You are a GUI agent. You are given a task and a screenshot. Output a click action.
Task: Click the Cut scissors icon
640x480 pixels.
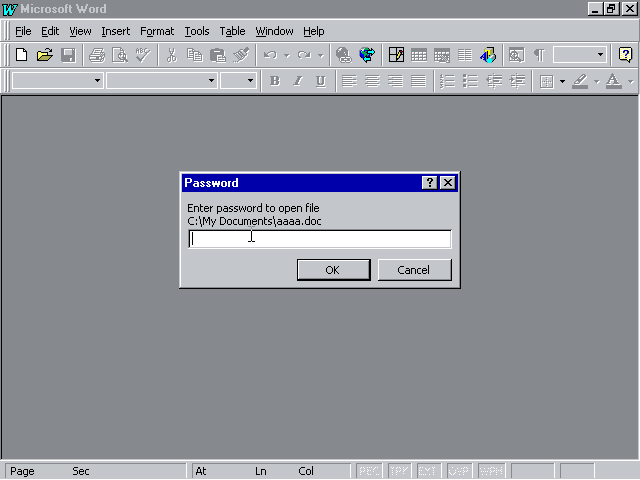click(172, 55)
